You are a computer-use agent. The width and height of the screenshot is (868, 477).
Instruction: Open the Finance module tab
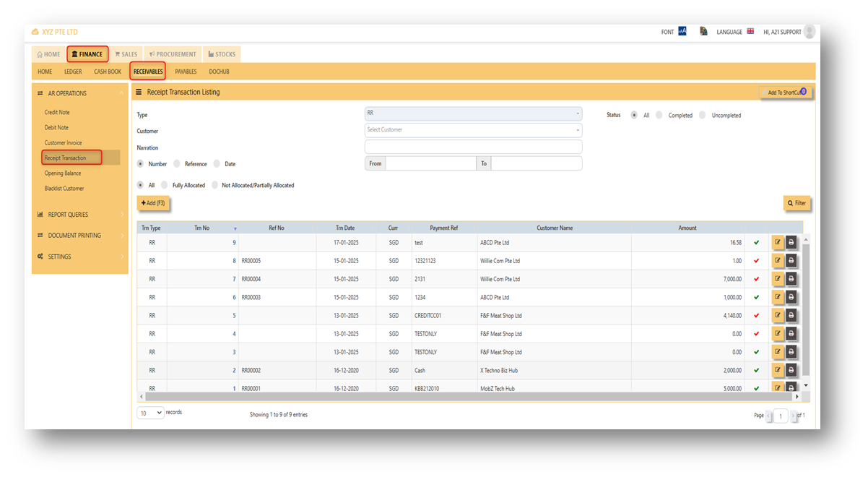click(x=87, y=54)
